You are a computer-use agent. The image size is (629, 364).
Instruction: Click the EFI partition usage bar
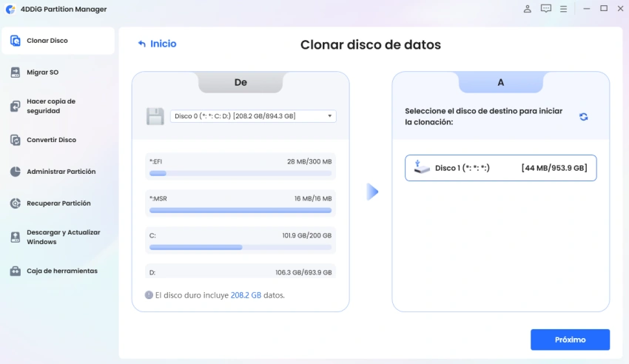pos(240,173)
